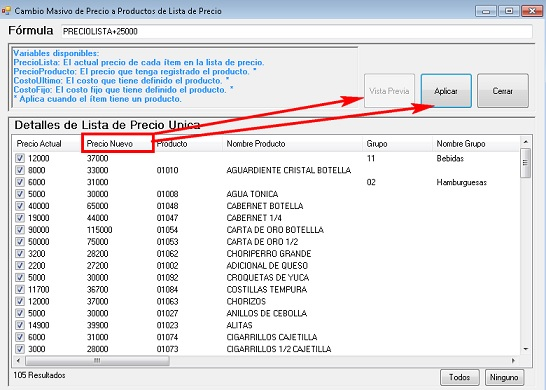The width and height of the screenshot is (546, 390).
Task: Click the scroll down arrow of the list
Action: coord(525,349)
